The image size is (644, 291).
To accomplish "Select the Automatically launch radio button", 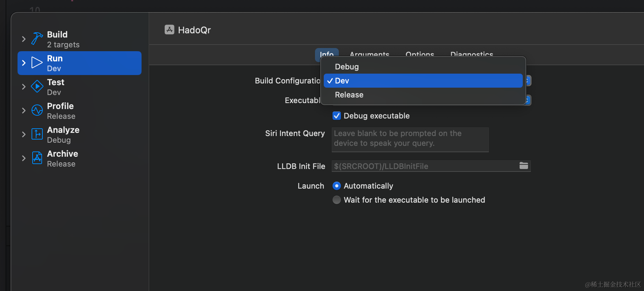I will tap(337, 186).
